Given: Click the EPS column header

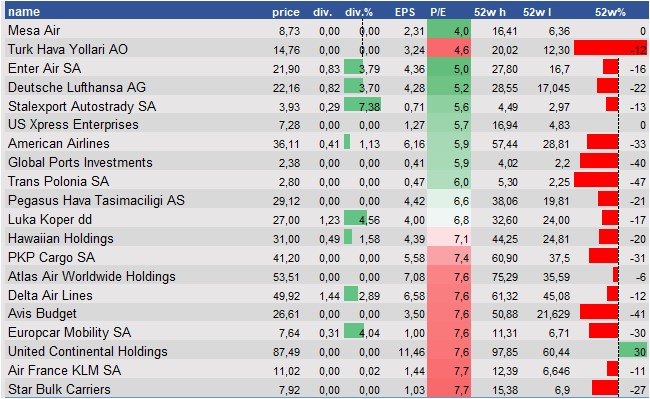Looking at the screenshot, I should click(405, 12).
